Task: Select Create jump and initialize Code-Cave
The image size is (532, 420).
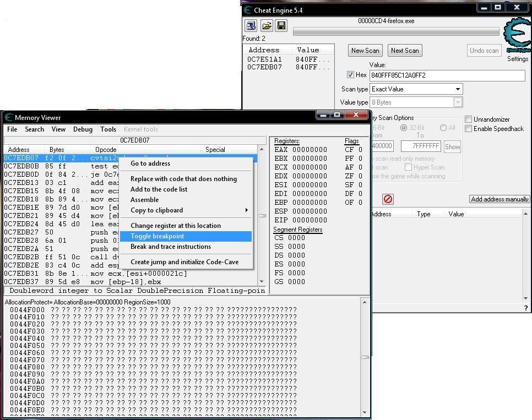Action: 186,262
